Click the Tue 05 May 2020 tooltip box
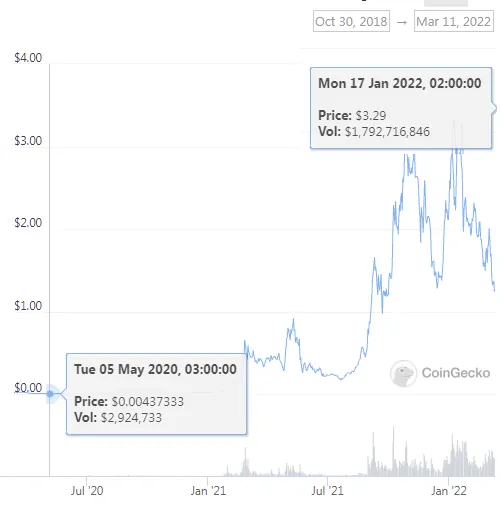 (156, 394)
